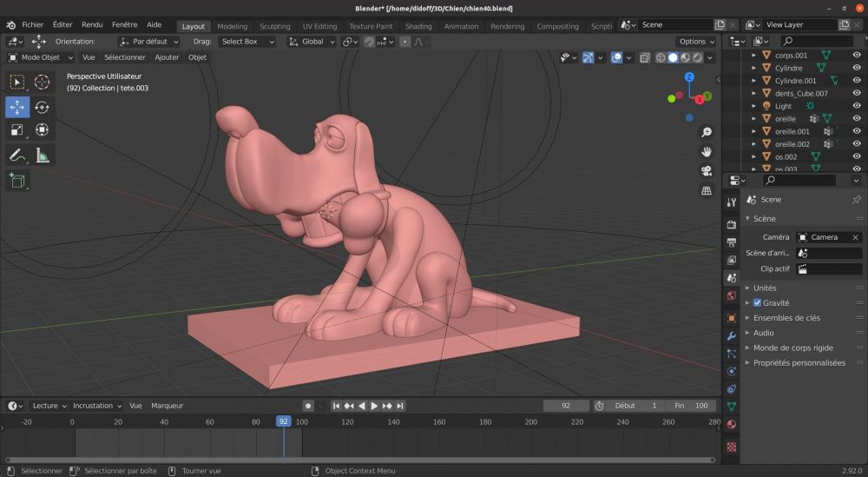
Task: Hide the Cylindre object eye icon
Action: point(857,68)
